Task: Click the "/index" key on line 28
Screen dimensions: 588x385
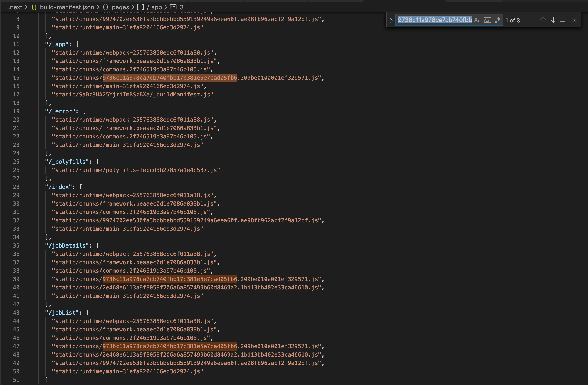Action: click(x=58, y=187)
